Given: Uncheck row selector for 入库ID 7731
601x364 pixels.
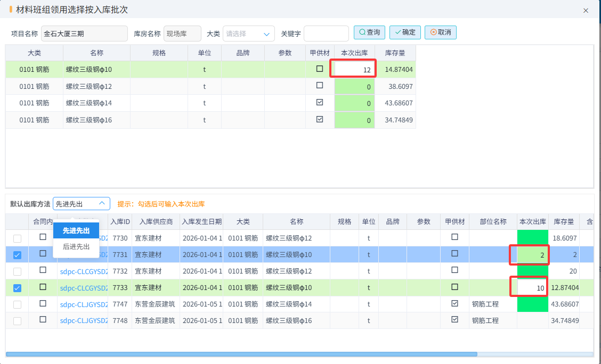Looking at the screenshot, I should tap(17, 255).
